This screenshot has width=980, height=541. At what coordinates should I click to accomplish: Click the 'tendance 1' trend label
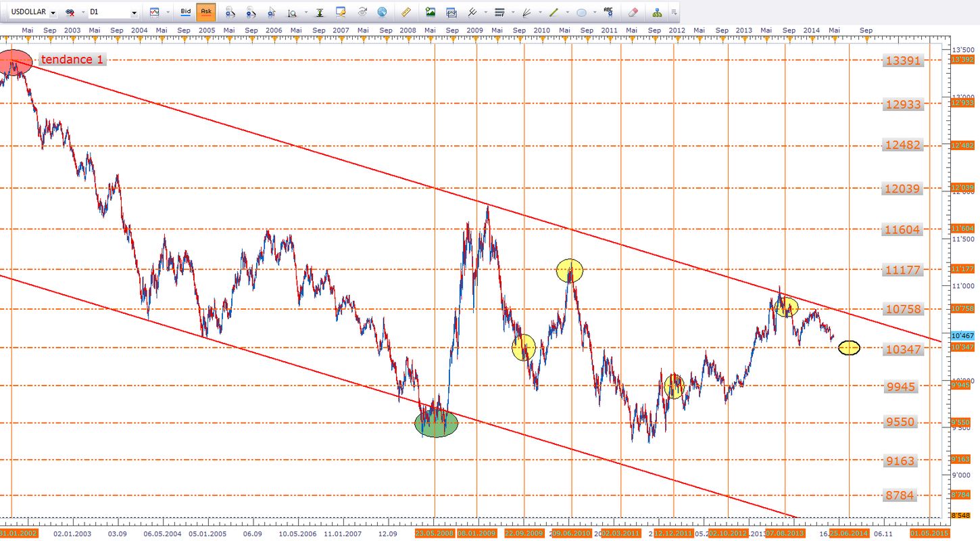[x=72, y=60]
